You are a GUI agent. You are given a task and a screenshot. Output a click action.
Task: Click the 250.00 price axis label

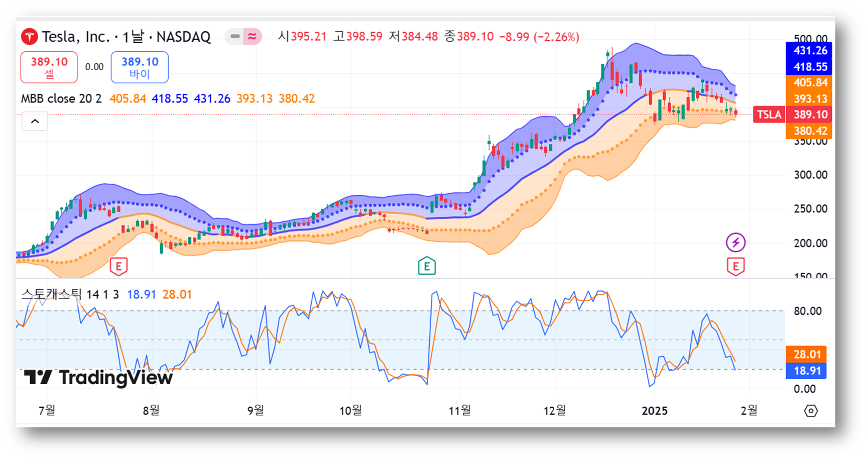point(810,209)
